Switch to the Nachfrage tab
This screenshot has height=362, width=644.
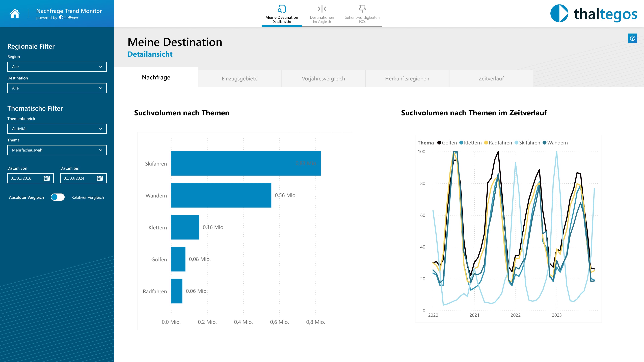pos(156,77)
